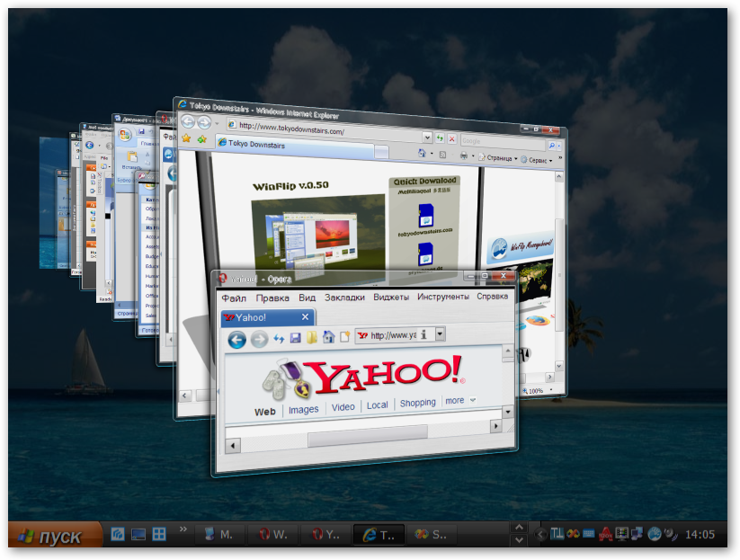Expand the Opera address bar dropdown
Image resolution: width=740 pixels, height=560 pixels.
click(440, 333)
